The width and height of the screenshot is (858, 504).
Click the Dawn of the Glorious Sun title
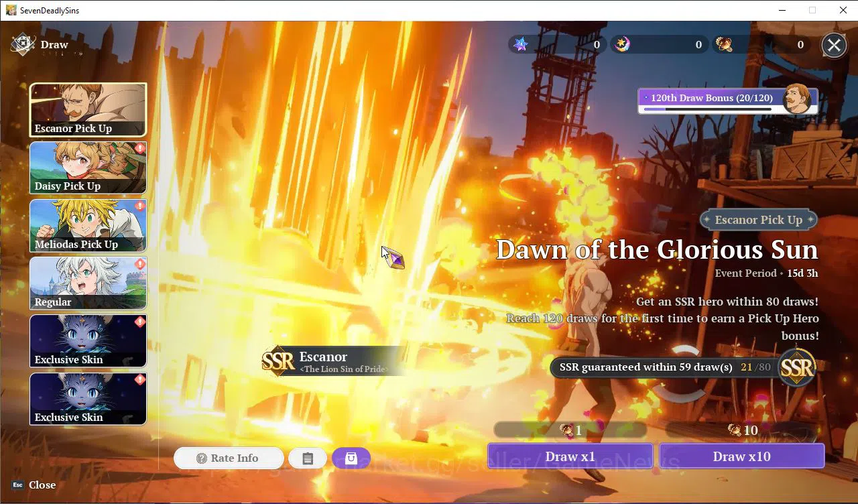pos(657,250)
